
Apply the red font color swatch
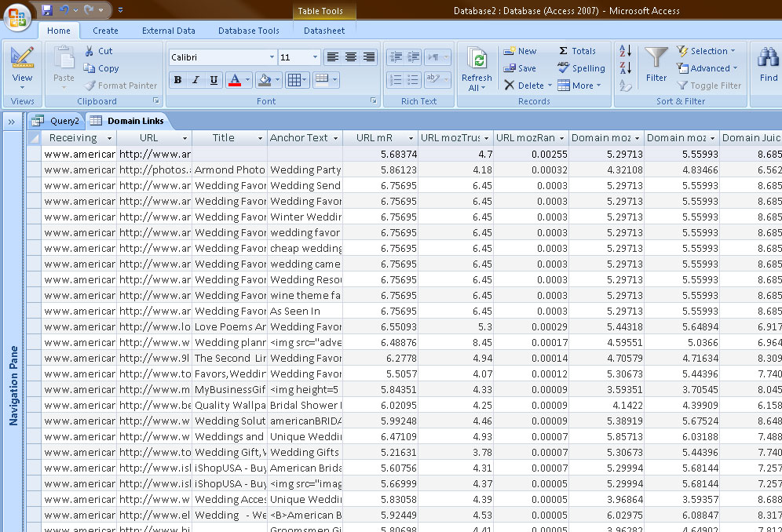(235, 80)
